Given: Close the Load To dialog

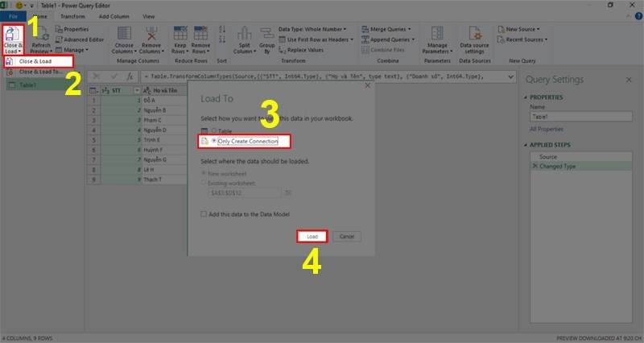Looking at the screenshot, I should coord(368,85).
